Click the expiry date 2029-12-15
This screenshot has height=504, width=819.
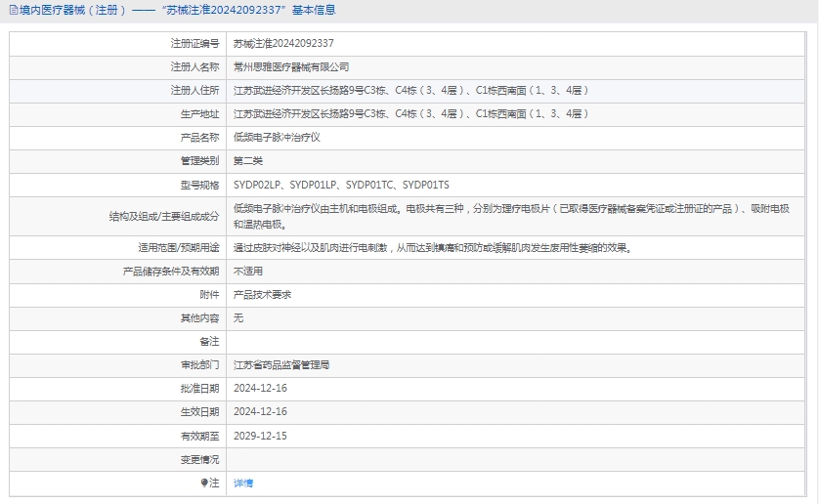pos(260,436)
